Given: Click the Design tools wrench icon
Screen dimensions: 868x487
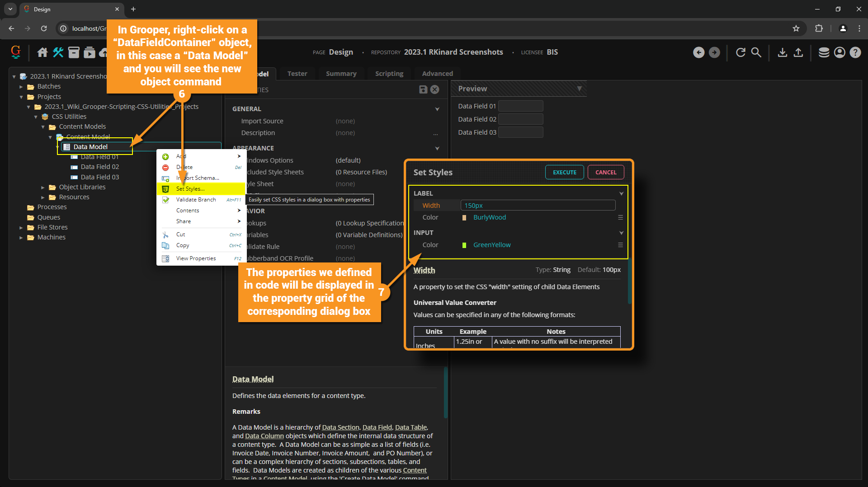Looking at the screenshot, I should click(58, 52).
